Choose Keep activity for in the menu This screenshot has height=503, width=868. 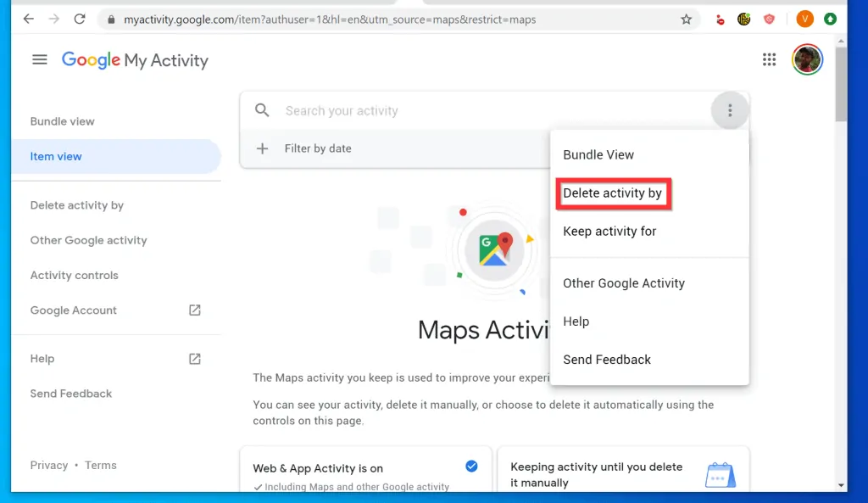tap(649, 232)
